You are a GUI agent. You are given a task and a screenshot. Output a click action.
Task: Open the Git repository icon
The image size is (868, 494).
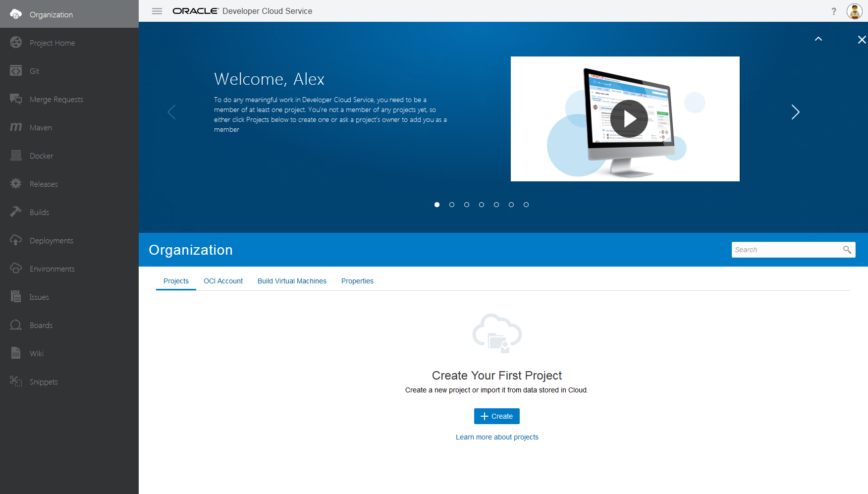16,71
